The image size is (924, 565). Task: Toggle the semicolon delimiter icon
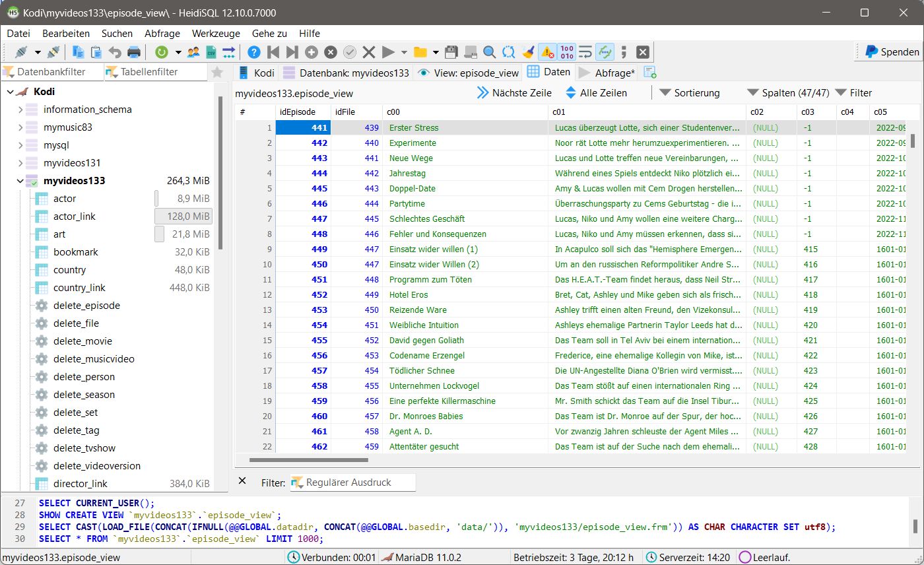click(x=624, y=52)
